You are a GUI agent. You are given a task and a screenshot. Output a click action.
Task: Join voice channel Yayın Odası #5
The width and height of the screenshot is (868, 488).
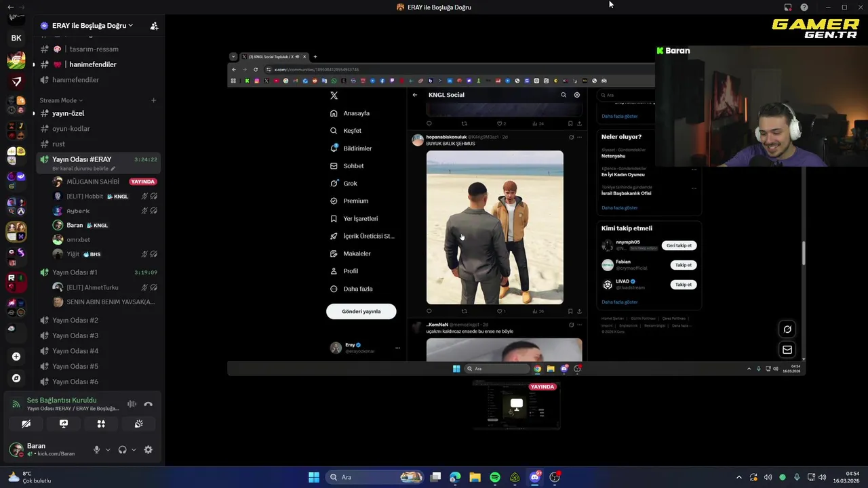click(x=98, y=366)
